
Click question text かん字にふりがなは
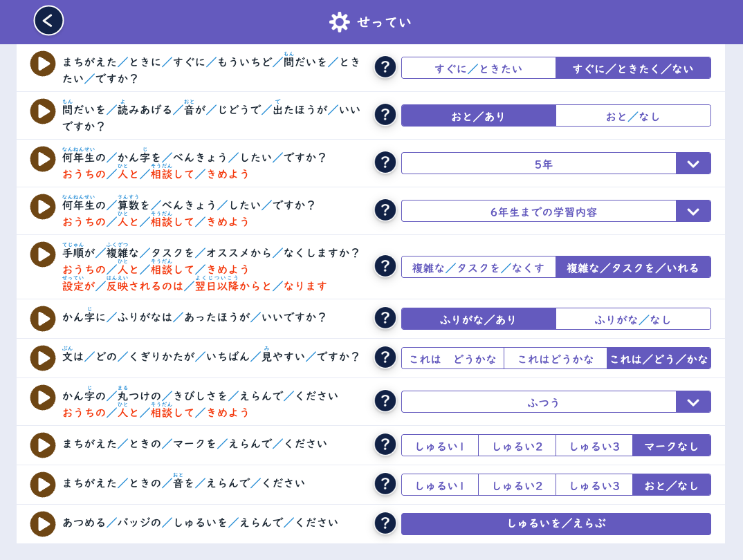(194, 316)
